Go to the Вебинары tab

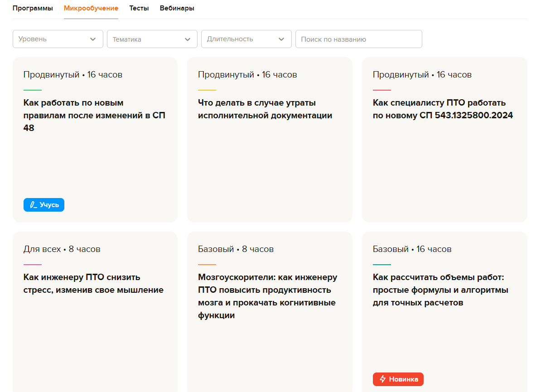tap(177, 8)
